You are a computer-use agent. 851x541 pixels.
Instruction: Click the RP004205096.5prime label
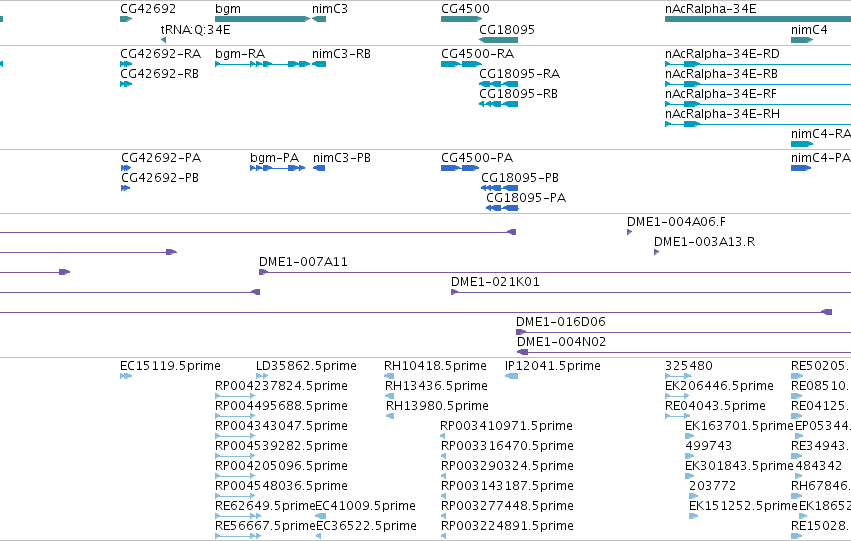(281, 467)
